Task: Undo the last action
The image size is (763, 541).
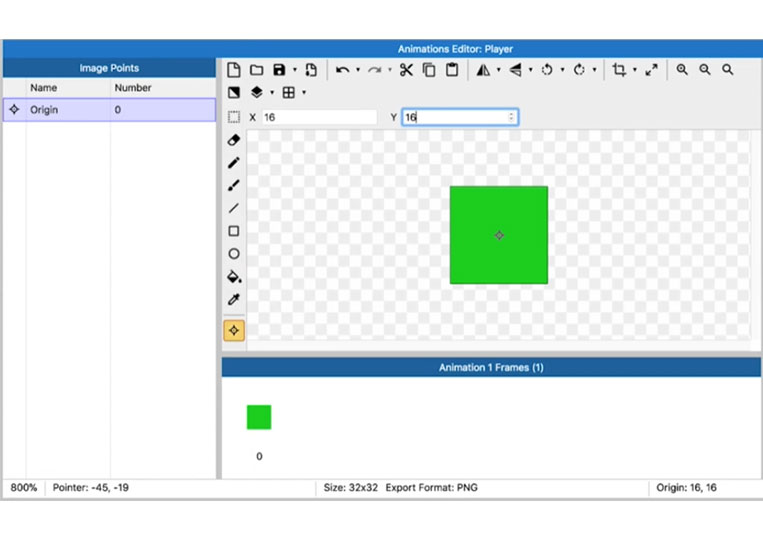Action: tap(342, 70)
